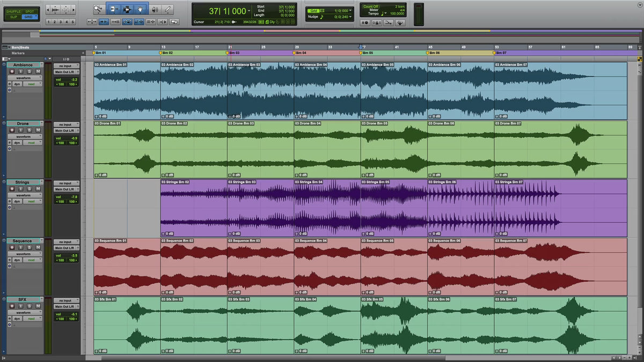Open Grid value dropdown arrow
Screen dimensions: 644x362
352,10
